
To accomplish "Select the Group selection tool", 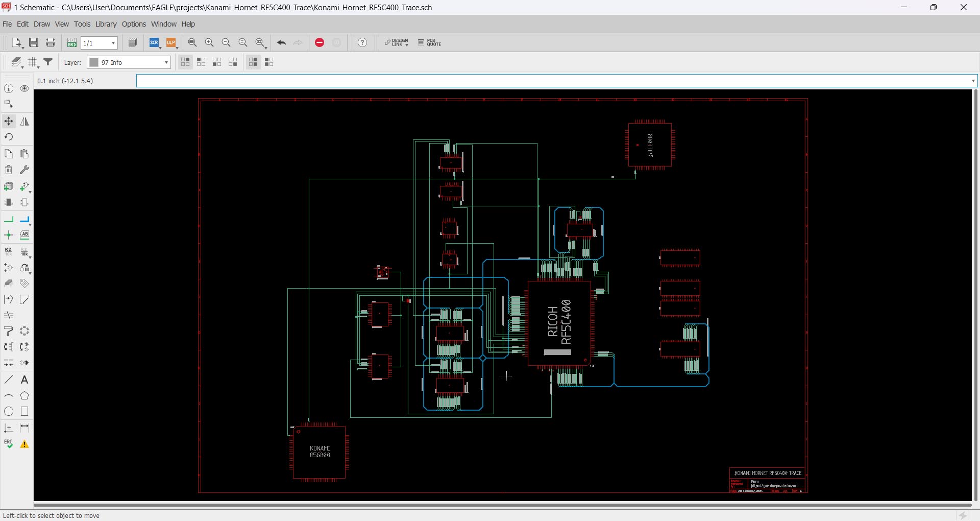I will pos(9,104).
